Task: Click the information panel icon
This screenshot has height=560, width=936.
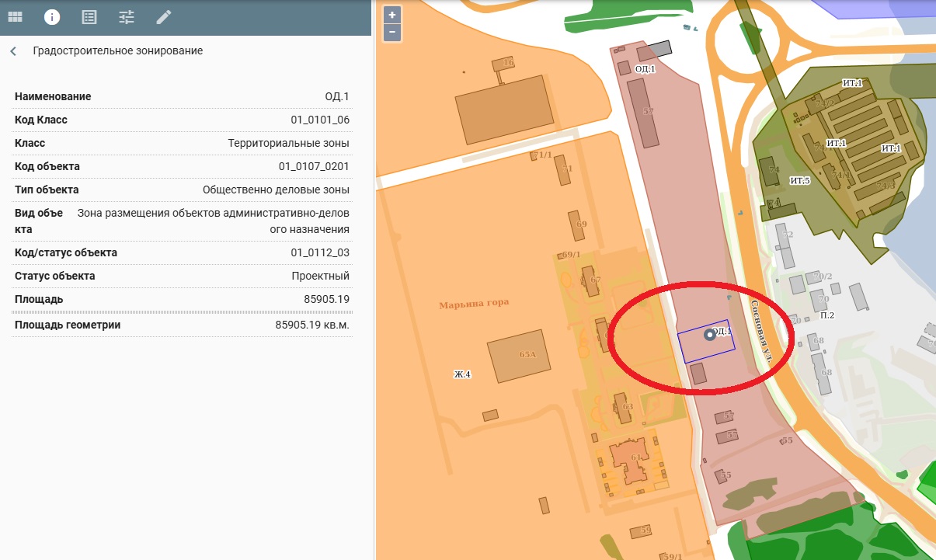Action: pyautogui.click(x=52, y=17)
